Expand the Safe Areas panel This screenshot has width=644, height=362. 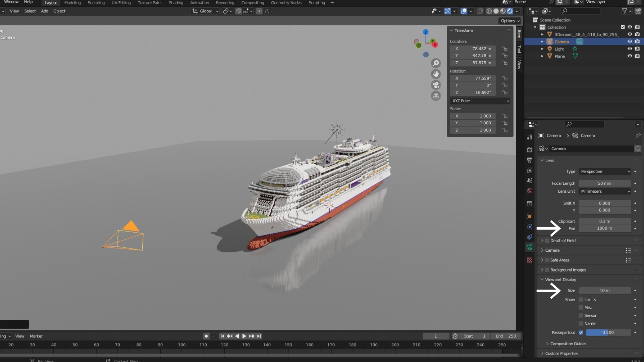(542, 260)
